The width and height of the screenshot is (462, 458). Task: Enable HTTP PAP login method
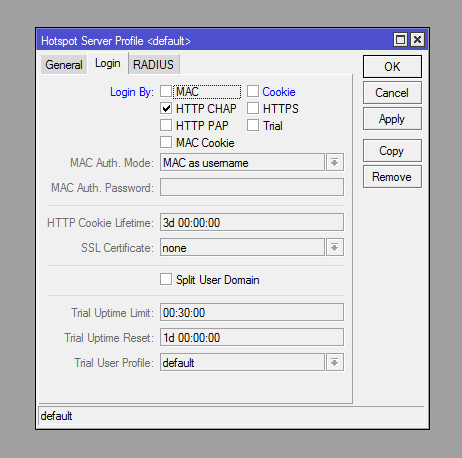166,125
